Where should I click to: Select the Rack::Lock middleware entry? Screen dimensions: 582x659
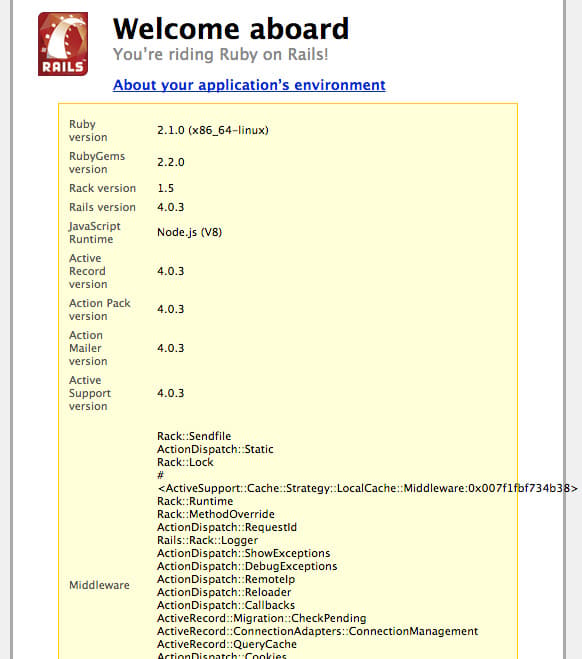pos(185,462)
